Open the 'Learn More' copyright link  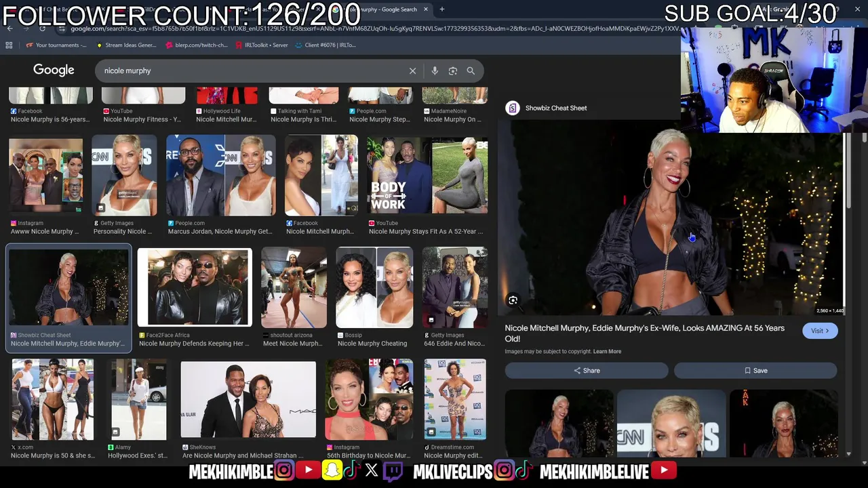click(607, 352)
